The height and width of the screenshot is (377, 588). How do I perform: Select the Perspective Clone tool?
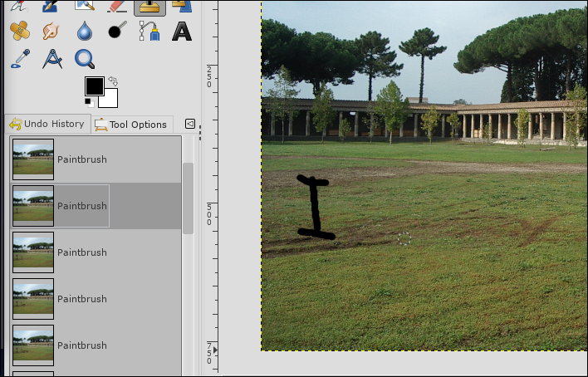click(182, 7)
